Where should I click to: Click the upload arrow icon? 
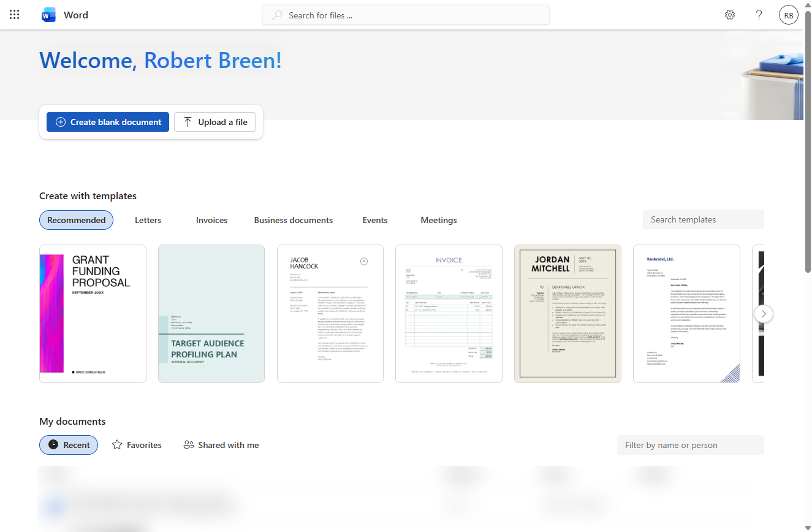[x=188, y=122]
